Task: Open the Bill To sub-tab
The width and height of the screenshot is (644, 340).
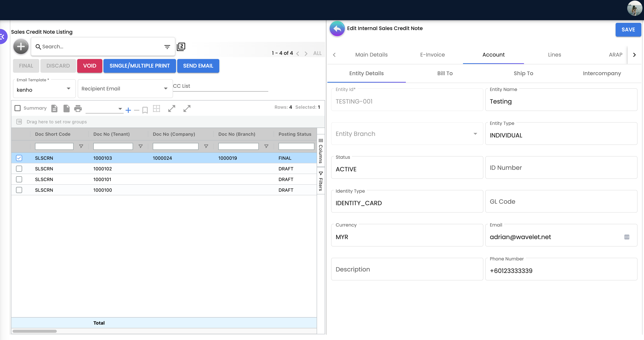Action: tap(445, 73)
